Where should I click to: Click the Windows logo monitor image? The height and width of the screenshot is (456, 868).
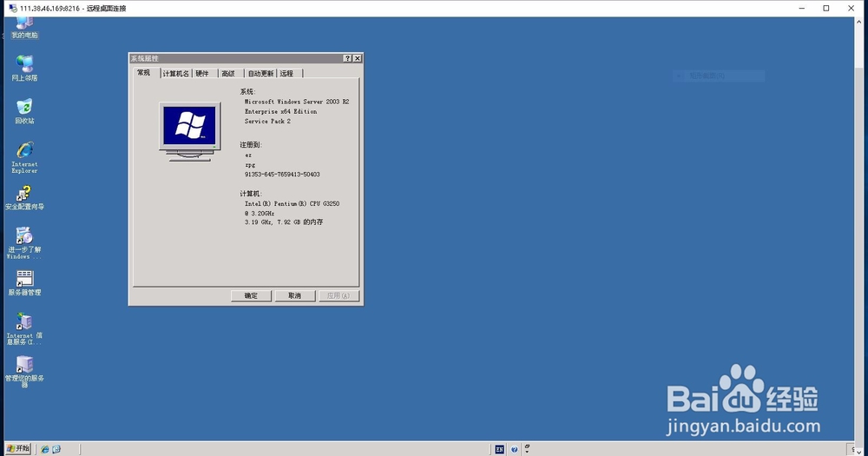tap(190, 131)
